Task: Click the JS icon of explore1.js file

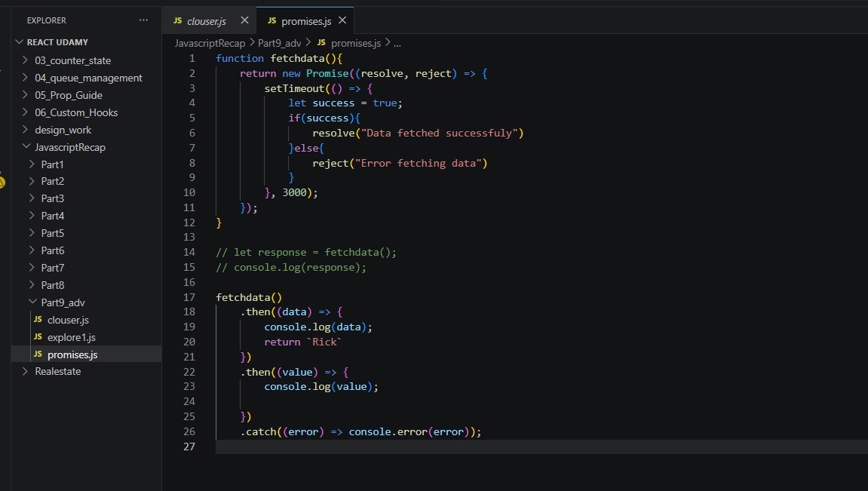Action: click(38, 337)
